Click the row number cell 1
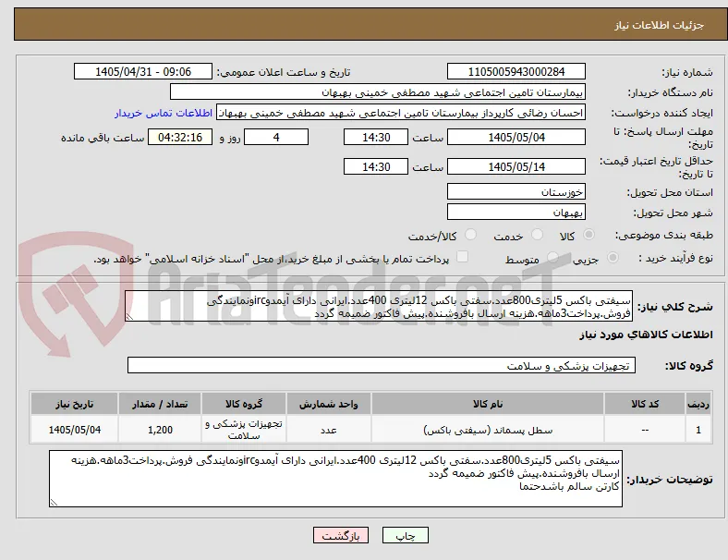 click(x=698, y=430)
